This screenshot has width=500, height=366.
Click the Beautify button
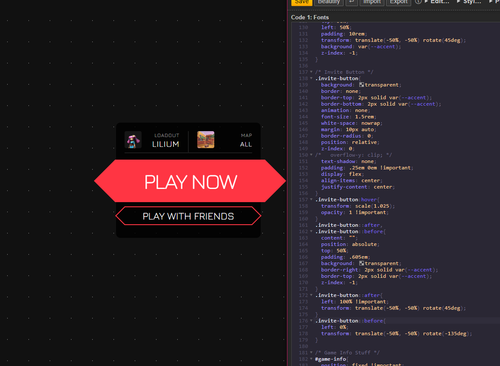pyautogui.click(x=329, y=2)
